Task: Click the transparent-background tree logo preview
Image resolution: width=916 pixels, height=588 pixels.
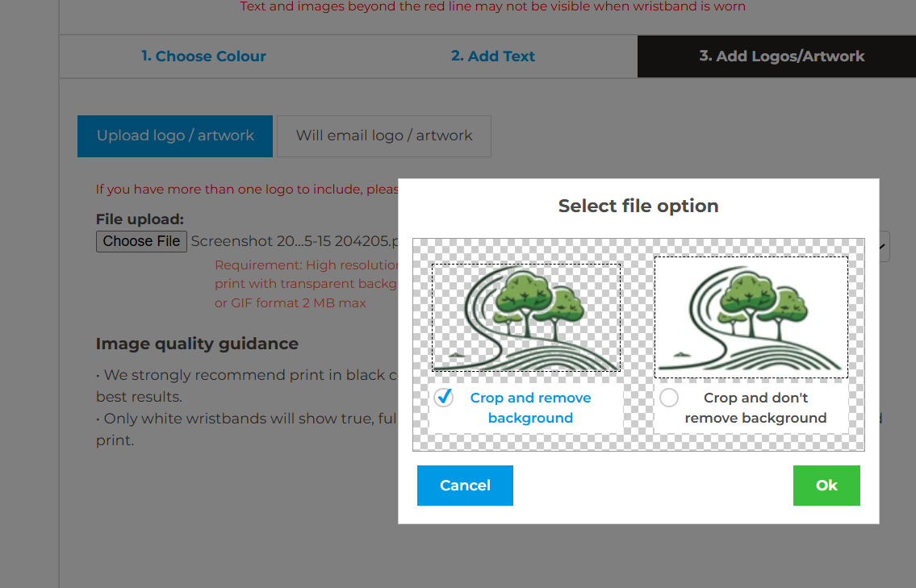Action: 526,317
